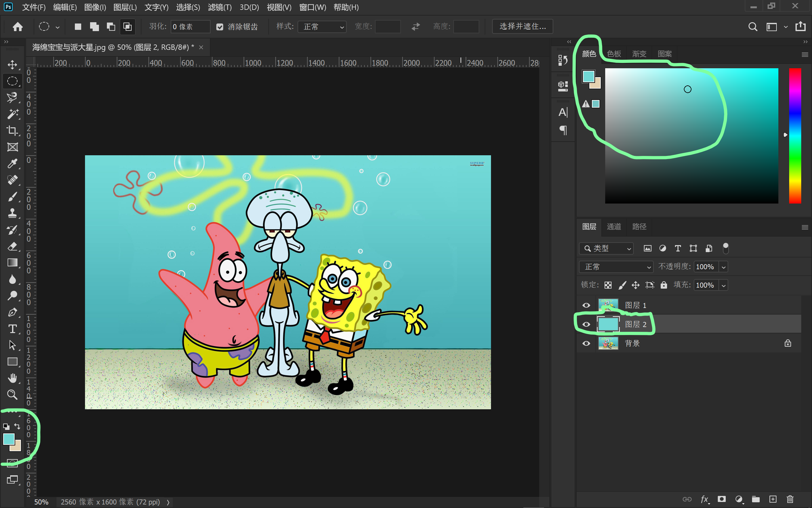Click the feather input field
The width and height of the screenshot is (812, 508).
pos(190,27)
